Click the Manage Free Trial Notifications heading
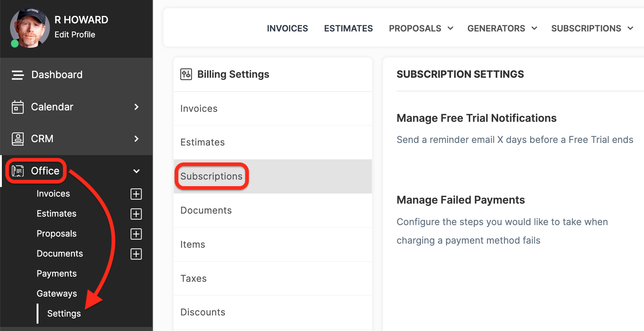 pos(477,118)
